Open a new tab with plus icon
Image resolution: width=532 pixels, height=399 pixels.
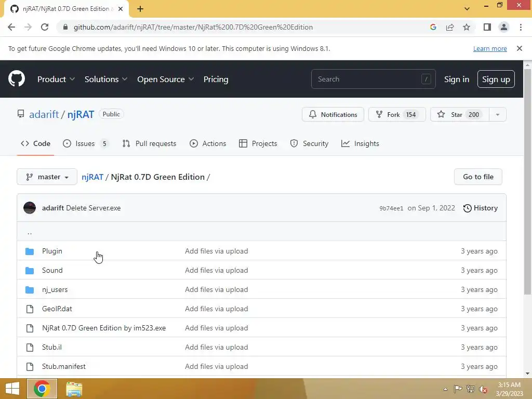(x=140, y=9)
